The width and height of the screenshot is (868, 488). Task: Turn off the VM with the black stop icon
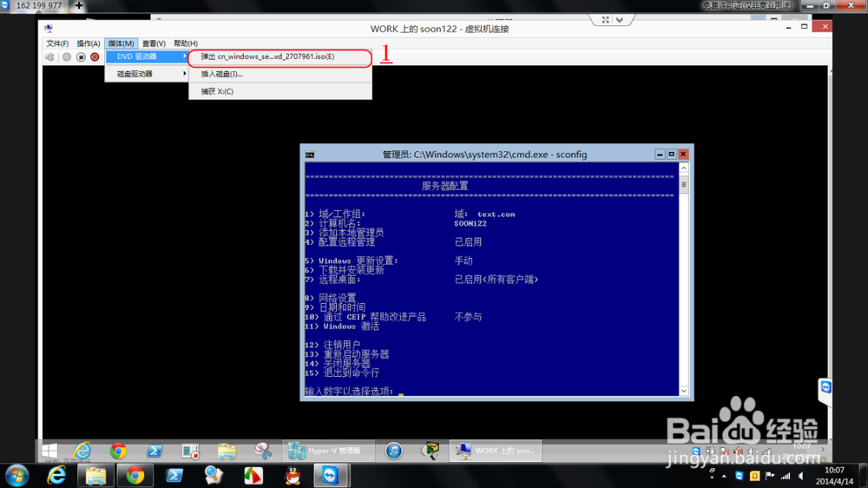pyautogui.click(x=81, y=57)
